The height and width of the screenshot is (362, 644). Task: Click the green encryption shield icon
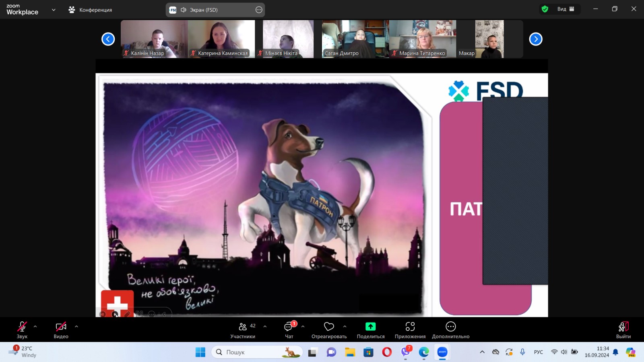click(x=545, y=9)
